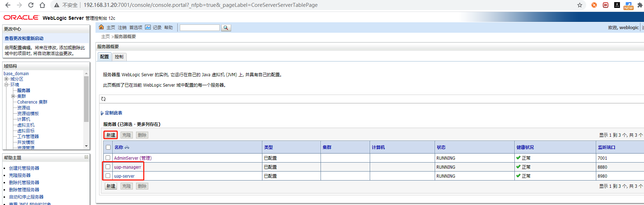This screenshot has height=205, width=644.
Task: Open uap-managerr server link
Action: click(127, 167)
